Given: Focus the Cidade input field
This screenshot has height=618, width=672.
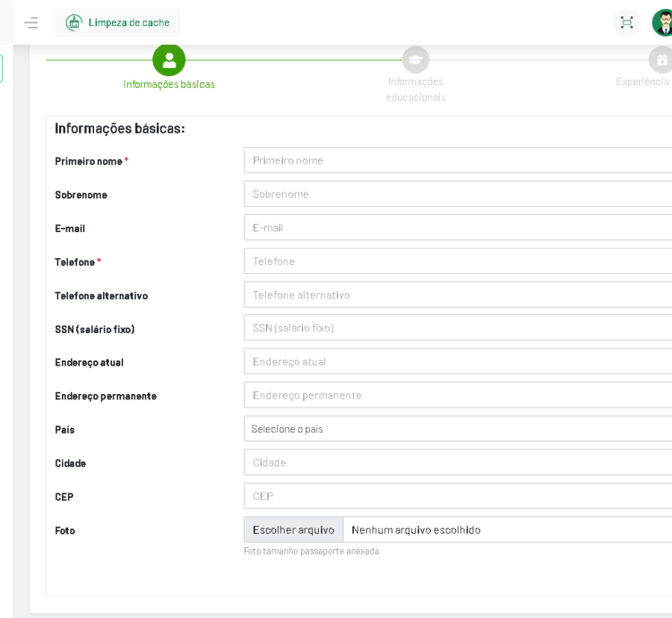Looking at the screenshot, I should 457,462.
